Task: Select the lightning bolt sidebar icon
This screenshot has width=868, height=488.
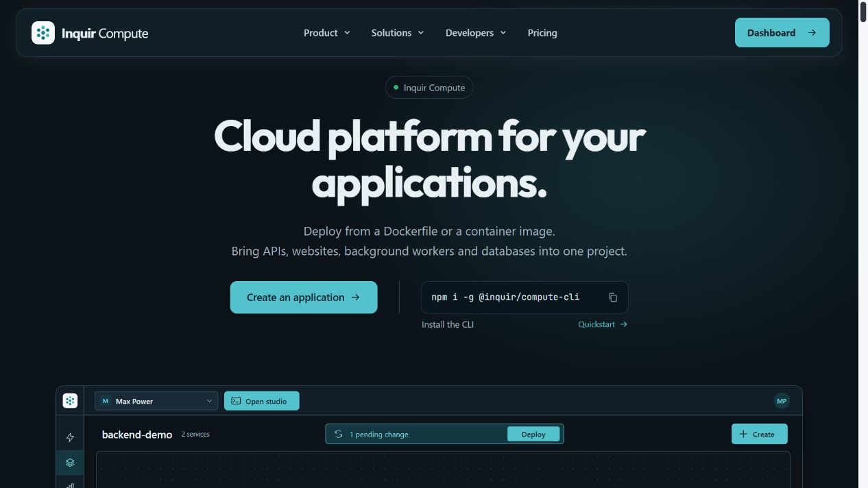Action: pos(70,437)
